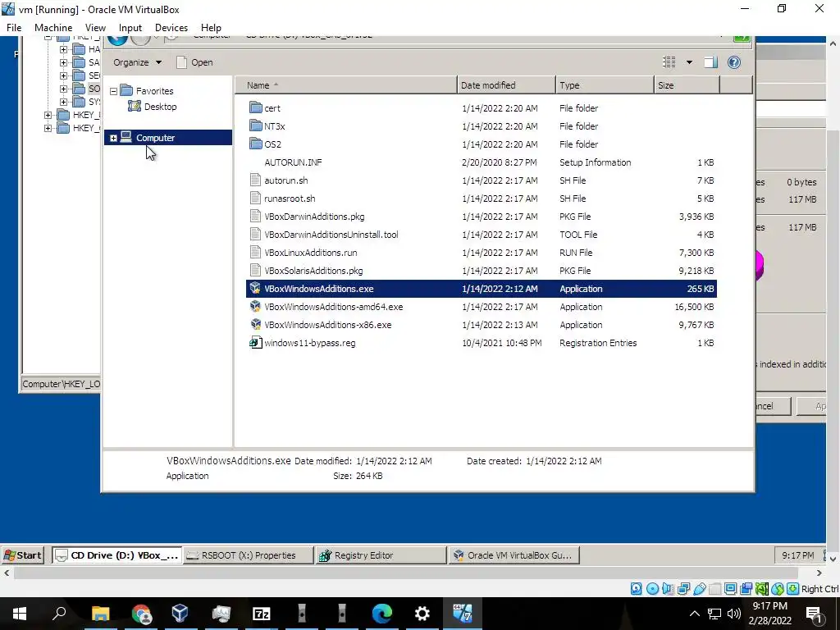
Task: Click VirtualBox display status icon
Action: [730, 589]
